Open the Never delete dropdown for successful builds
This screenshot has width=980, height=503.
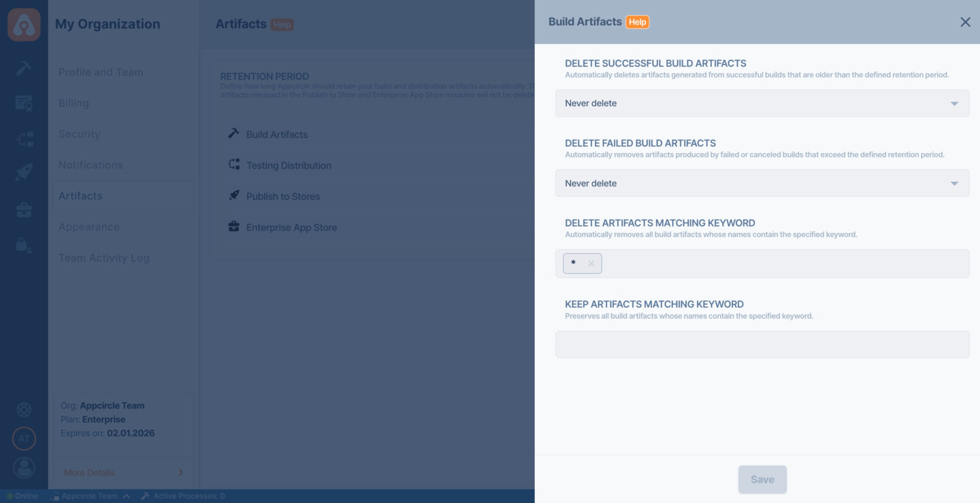pyautogui.click(x=762, y=103)
